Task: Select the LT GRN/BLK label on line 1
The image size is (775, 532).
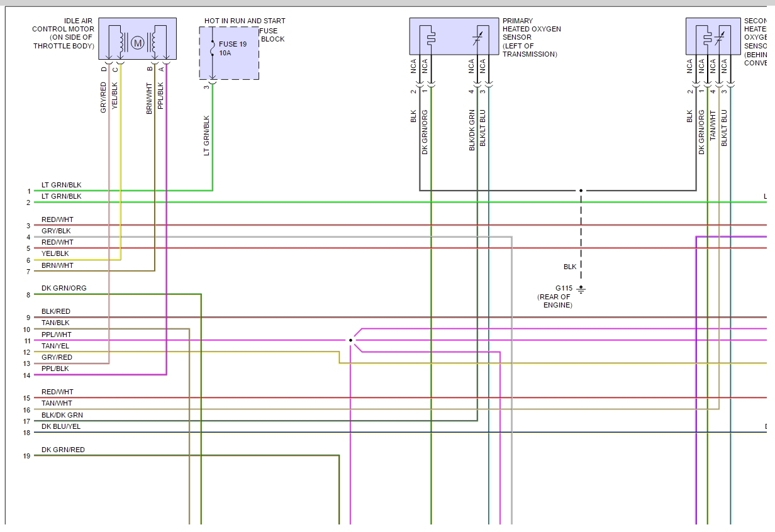Action: 61,186
